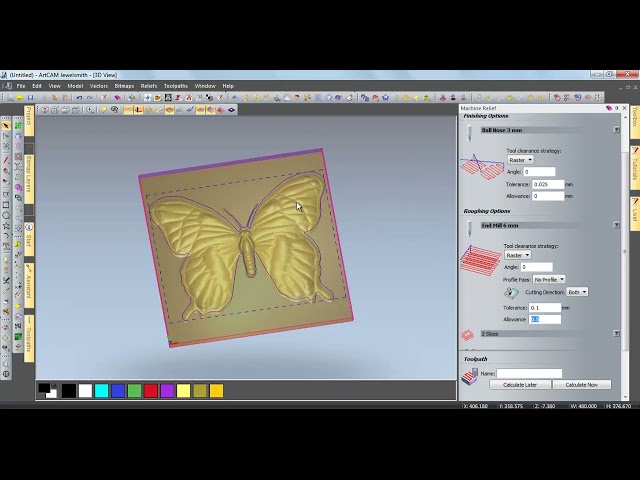
Task: Click the cutting direction tool icon
Action: click(511, 292)
